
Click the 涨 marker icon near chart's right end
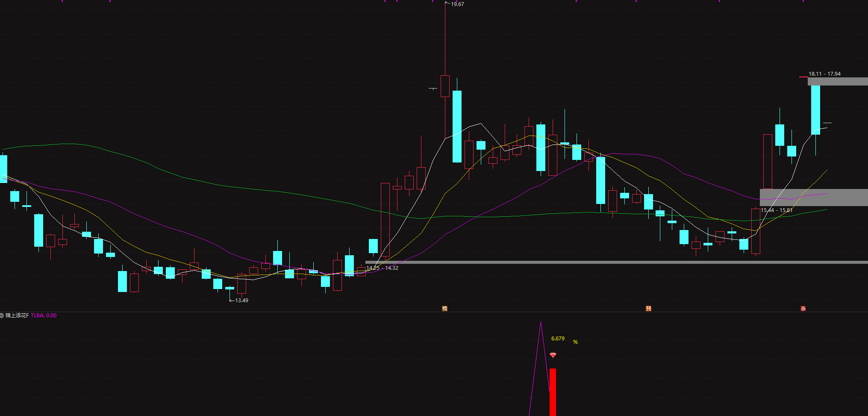803,308
